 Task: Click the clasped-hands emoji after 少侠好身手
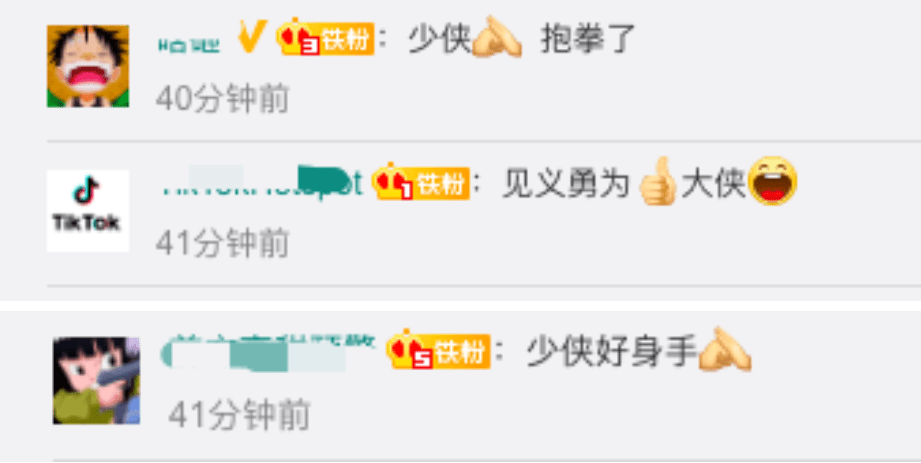pyautogui.click(x=725, y=350)
